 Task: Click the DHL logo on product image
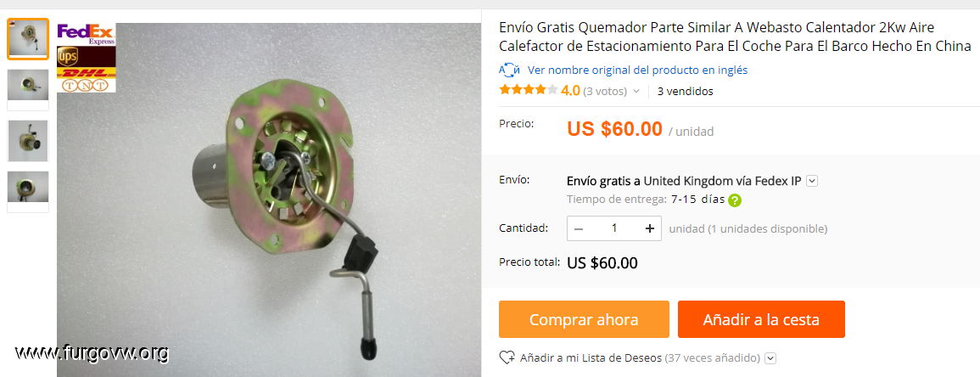pyautogui.click(x=87, y=74)
